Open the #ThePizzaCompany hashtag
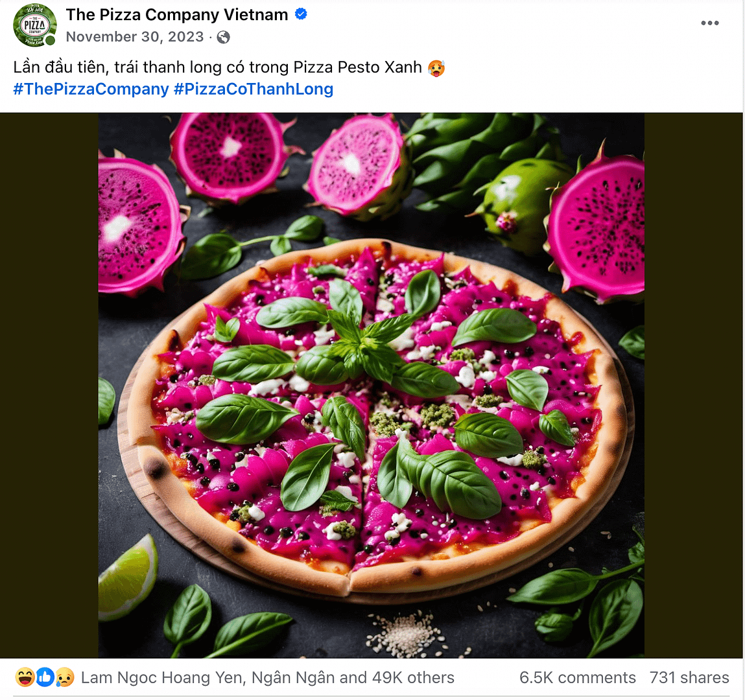 coord(91,89)
